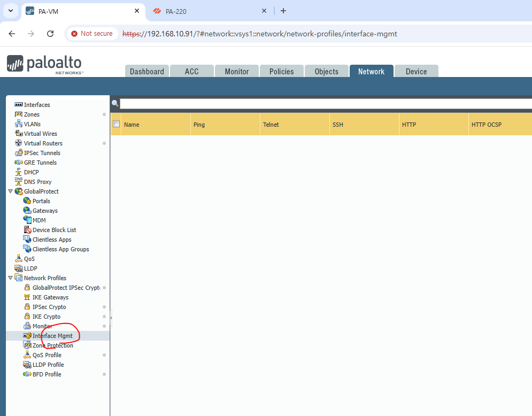This screenshot has height=416, width=532.
Task: Click the browser address bar URL
Action: coord(259,34)
